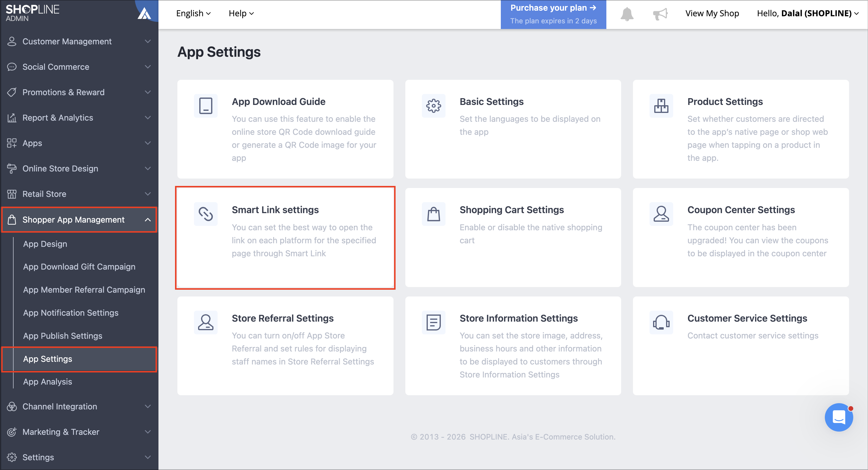This screenshot has width=868, height=470.
Task: Click the Product Settings boxes icon
Action: point(661,106)
